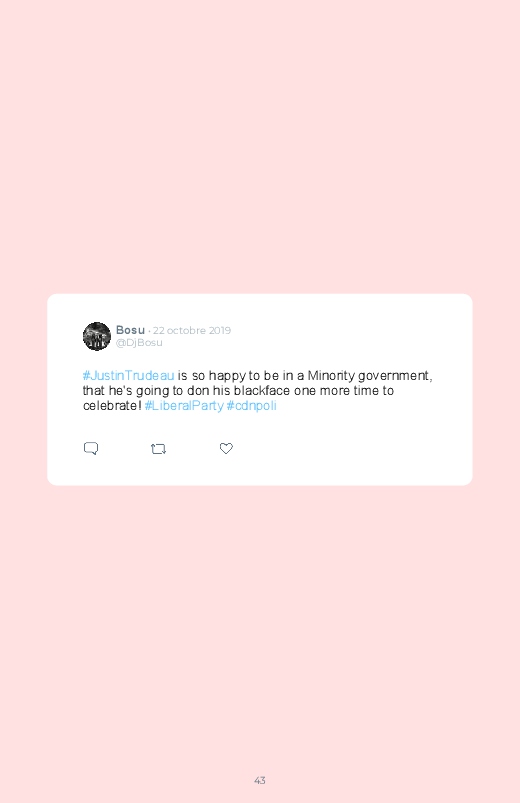Visit the @DjBosu handle
Image resolution: width=520 pixels, height=803 pixels.
pos(139,343)
